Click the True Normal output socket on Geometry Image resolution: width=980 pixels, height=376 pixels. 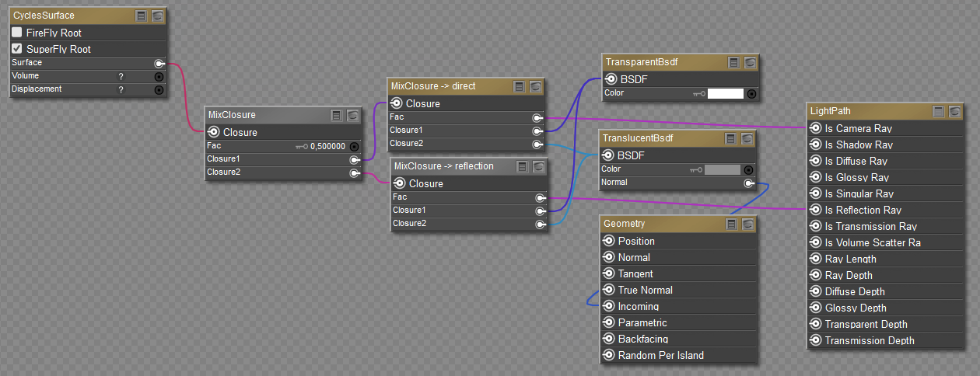click(x=609, y=290)
